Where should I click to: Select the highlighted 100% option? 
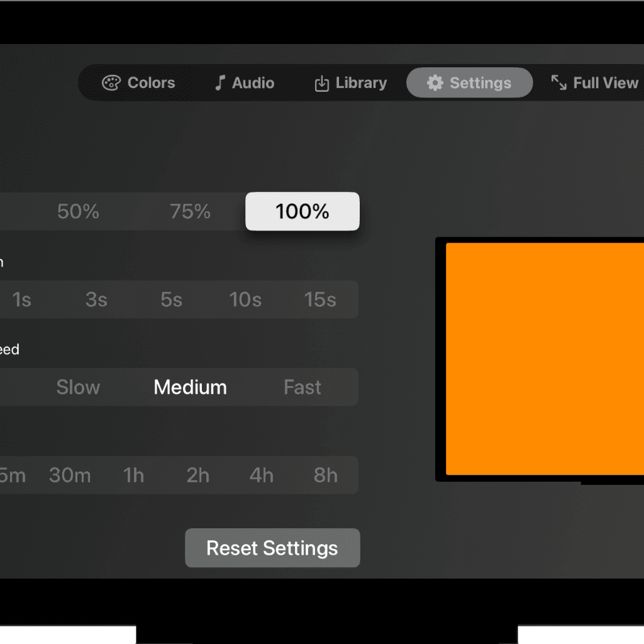point(303,212)
